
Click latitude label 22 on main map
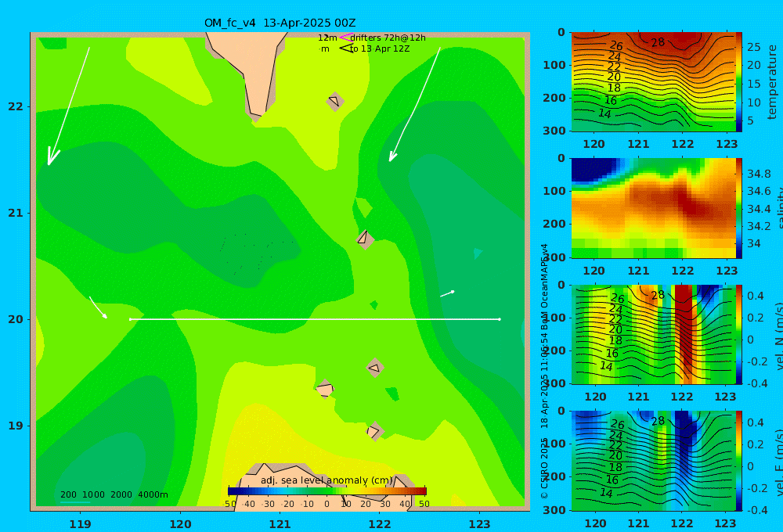pyautogui.click(x=16, y=106)
